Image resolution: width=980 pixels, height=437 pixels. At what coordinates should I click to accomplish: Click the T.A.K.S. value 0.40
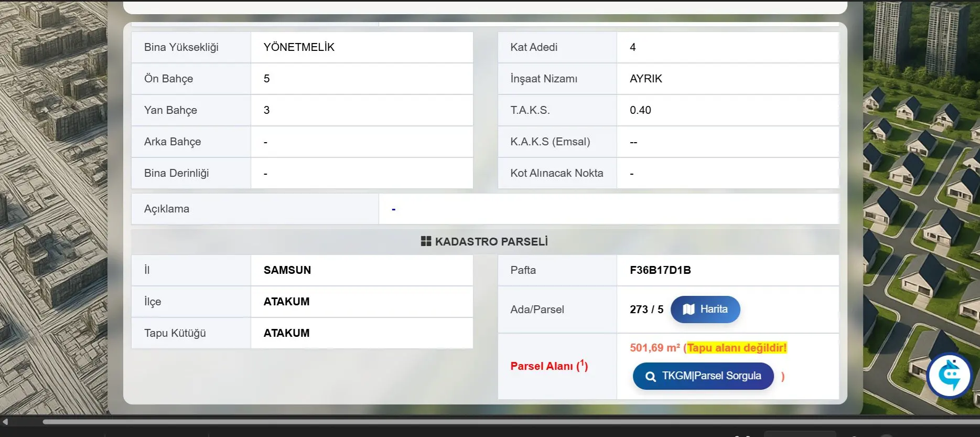[x=640, y=110]
